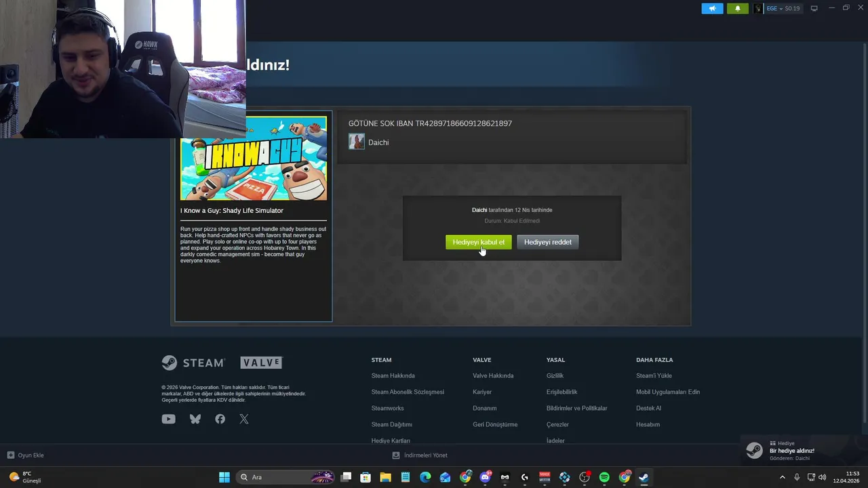Open Microsoft Edge from taskbar
The image size is (868, 488).
[425, 477]
